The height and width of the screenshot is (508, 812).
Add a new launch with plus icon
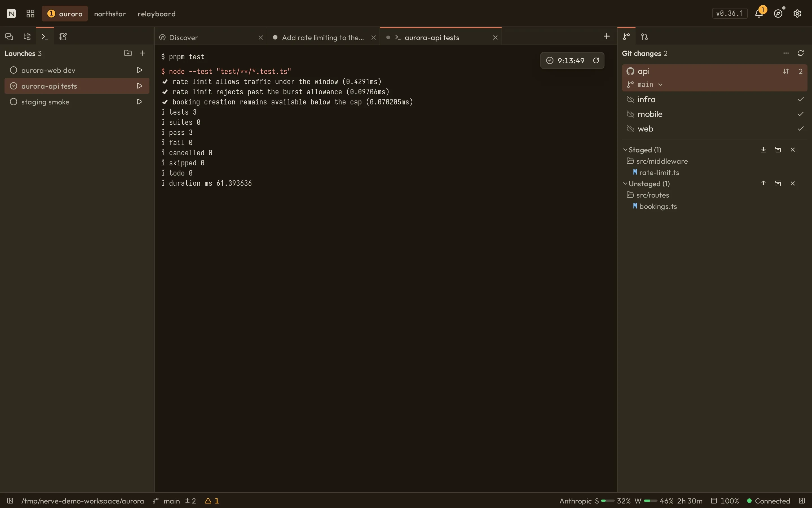tap(143, 53)
